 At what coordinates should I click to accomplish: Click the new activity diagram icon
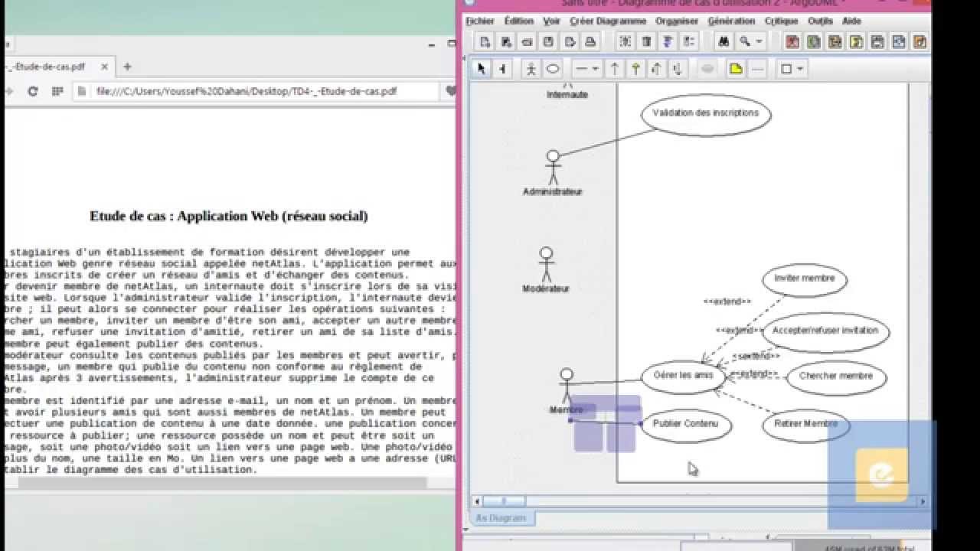[x=900, y=41]
